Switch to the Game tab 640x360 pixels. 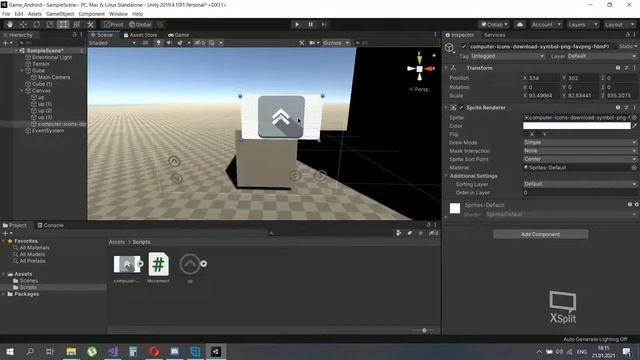point(178,35)
